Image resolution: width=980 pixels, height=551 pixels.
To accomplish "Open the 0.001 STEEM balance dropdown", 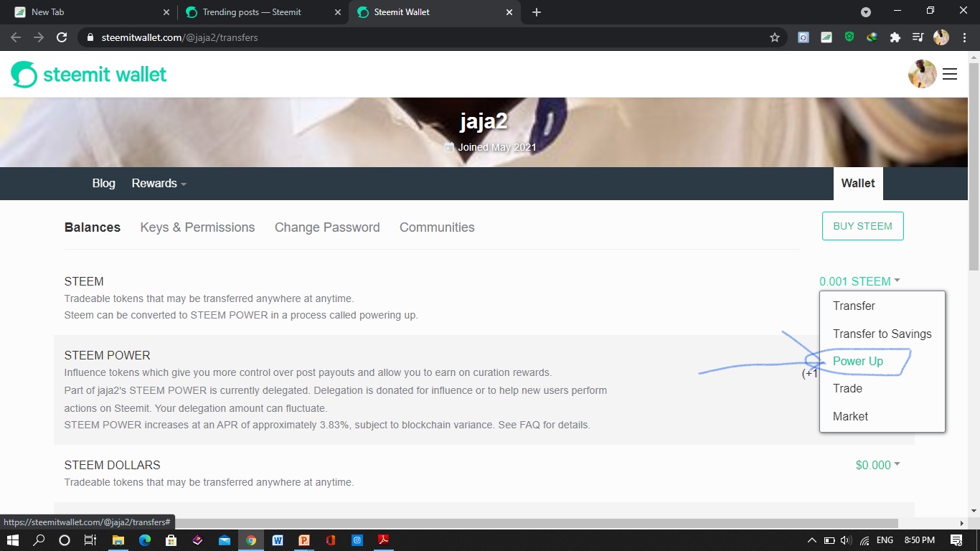I will (x=859, y=281).
